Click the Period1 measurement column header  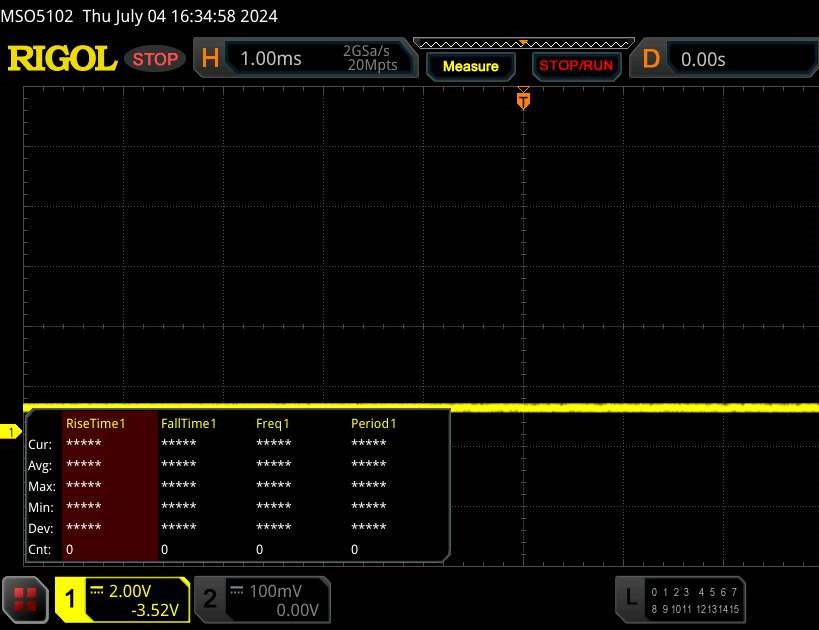(x=373, y=423)
